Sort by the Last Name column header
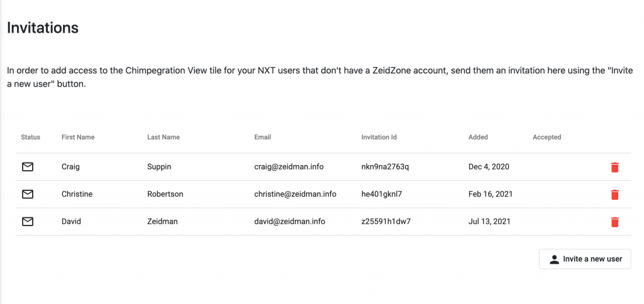Viewport: 644px width, 304px height. (x=164, y=137)
